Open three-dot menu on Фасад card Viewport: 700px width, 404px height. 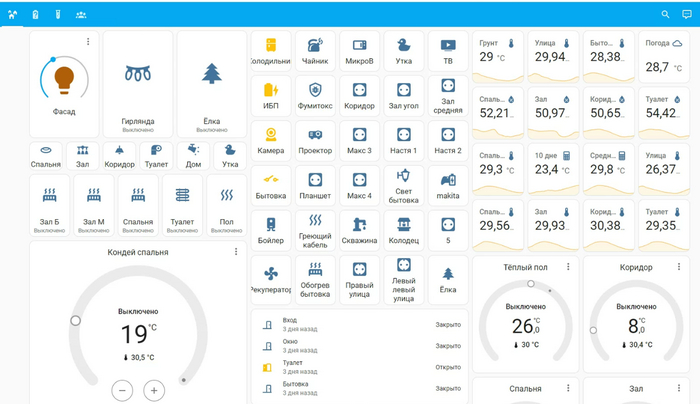tap(88, 42)
